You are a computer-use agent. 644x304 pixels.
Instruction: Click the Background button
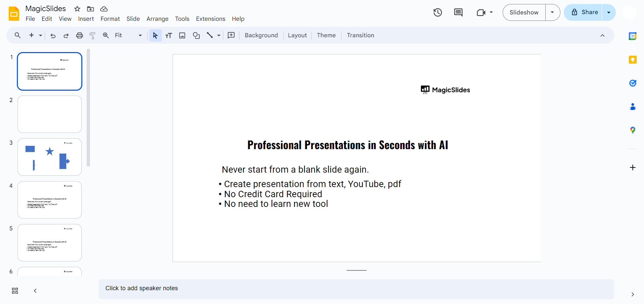click(261, 36)
